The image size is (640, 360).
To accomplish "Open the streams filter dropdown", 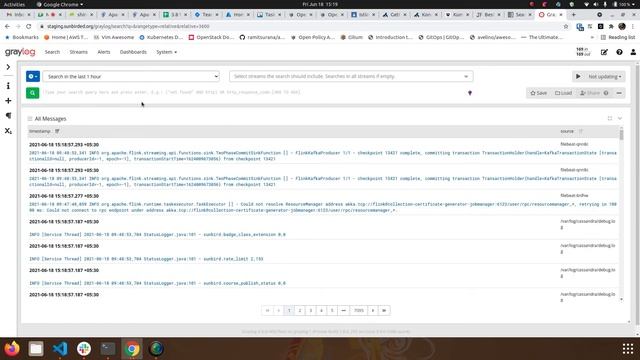I will (351, 76).
